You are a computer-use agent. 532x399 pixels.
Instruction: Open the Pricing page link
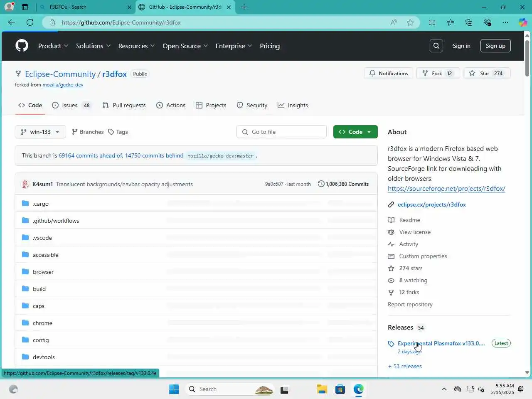[270, 46]
